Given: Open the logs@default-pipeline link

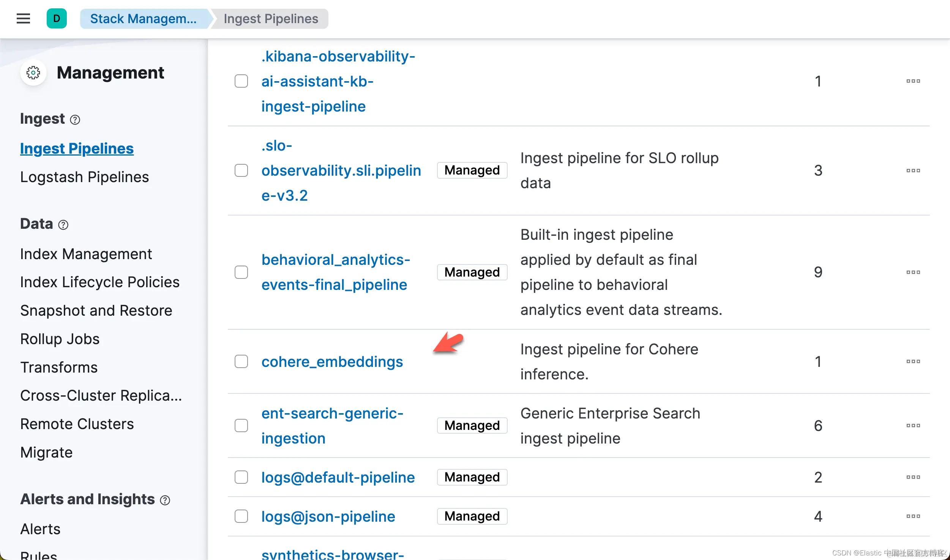Looking at the screenshot, I should [338, 477].
